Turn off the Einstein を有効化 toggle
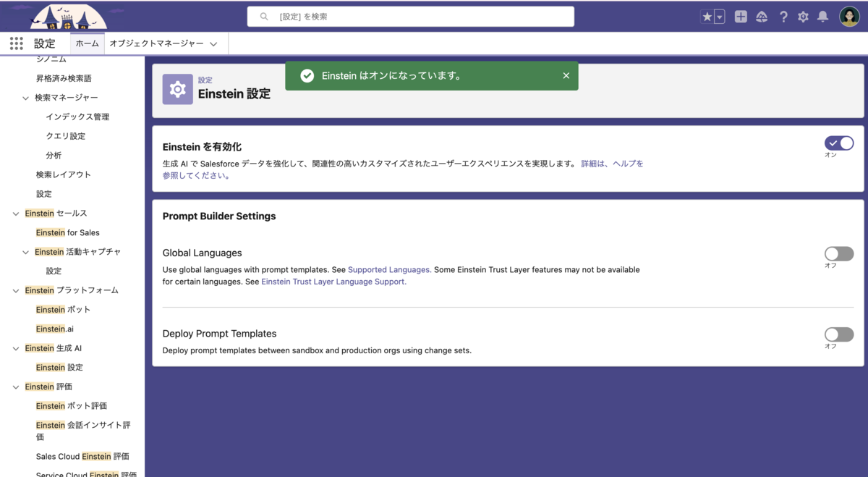The width and height of the screenshot is (868, 477). point(839,143)
